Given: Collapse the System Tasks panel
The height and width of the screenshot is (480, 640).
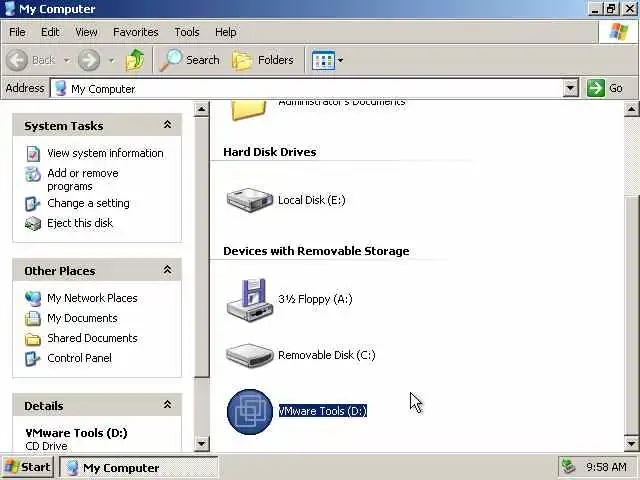Looking at the screenshot, I should (x=167, y=125).
